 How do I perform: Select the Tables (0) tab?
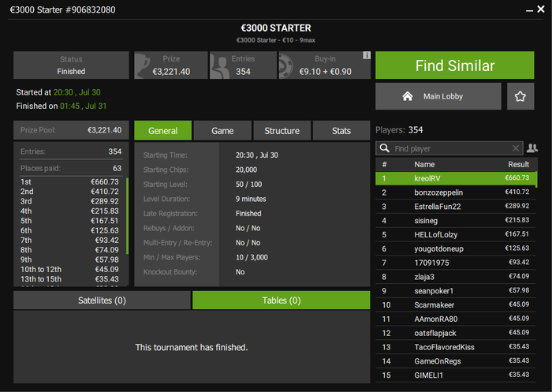click(x=282, y=301)
